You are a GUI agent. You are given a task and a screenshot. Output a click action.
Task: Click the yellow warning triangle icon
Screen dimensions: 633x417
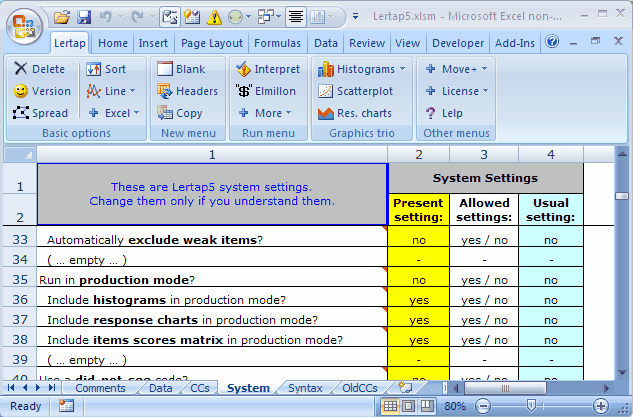(x=214, y=17)
